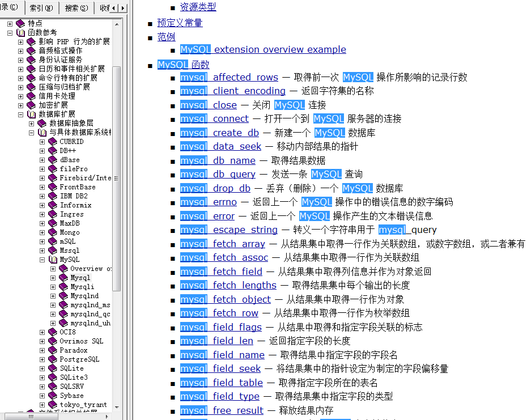Click the book icon next to 信用卡处理

31,96
